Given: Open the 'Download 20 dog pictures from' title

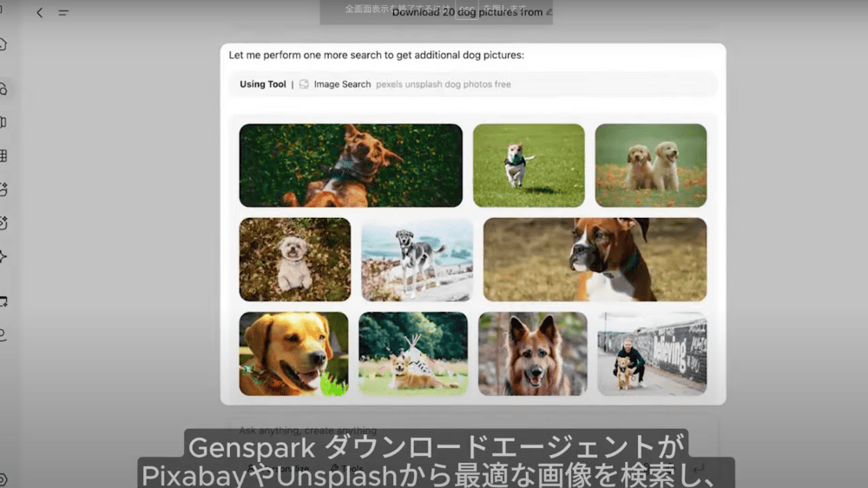Looking at the screenshot, I should tap(467, 12).
